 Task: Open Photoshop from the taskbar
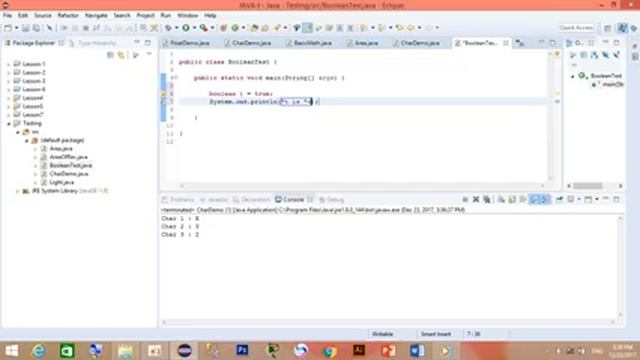(242, 351)
